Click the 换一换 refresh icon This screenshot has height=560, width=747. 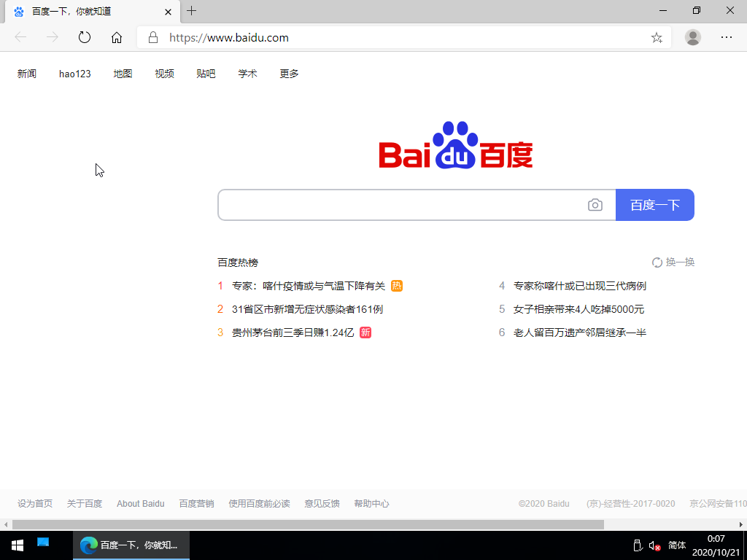point(657,262)
